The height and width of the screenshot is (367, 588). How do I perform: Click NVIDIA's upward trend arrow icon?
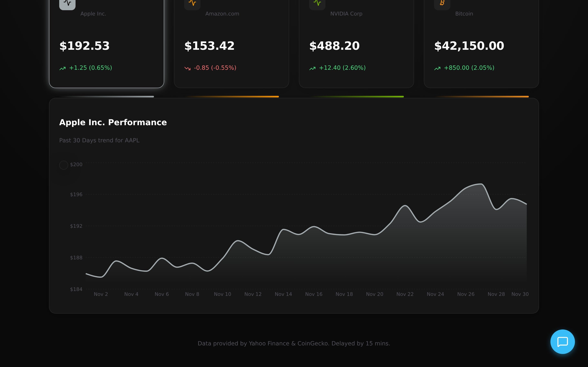pos(312,69)
